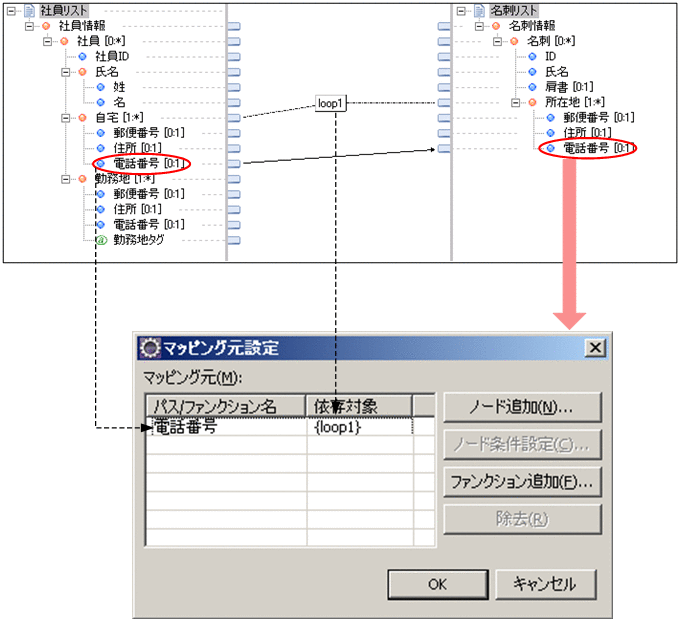Screen dimensions: 680x623
Task: Click the 名刺リスト document icon
Action: [479, 11]
